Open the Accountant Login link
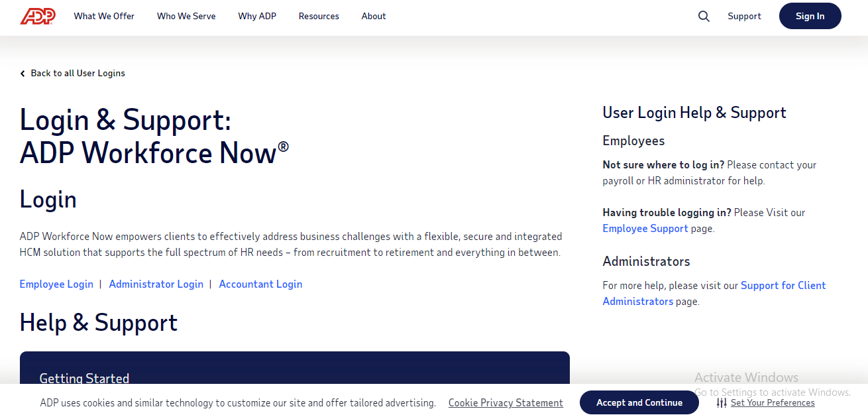The width and height of the screenshot is (868, 419). point(260,284)
